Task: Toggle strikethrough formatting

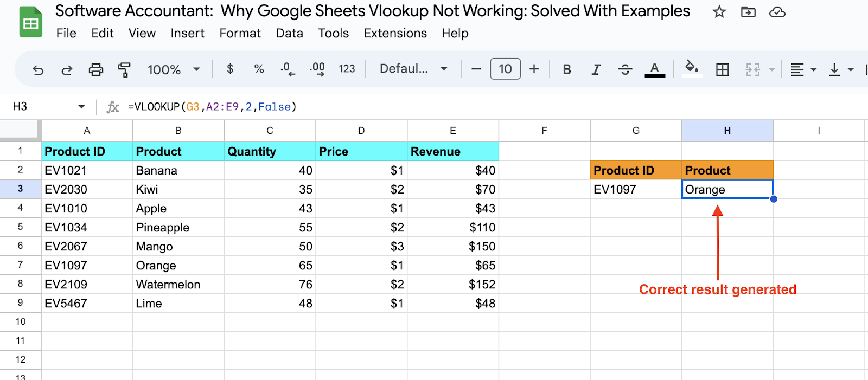Action: [x=625, y=69]
